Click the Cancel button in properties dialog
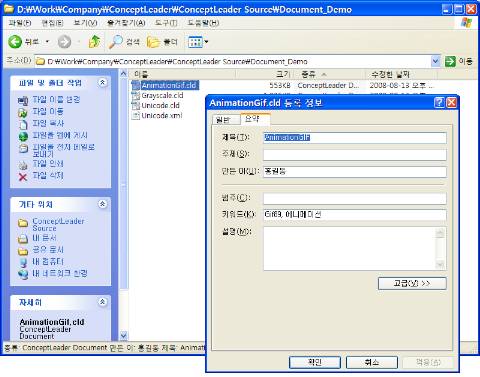Viewport: 480px width, 377px height. point(372,362)
